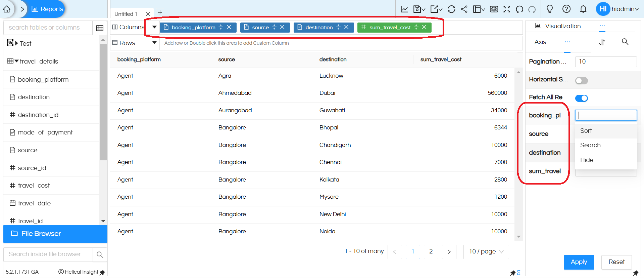
Task: Open the export options dropdown arrow
Action: click(441, 10)
